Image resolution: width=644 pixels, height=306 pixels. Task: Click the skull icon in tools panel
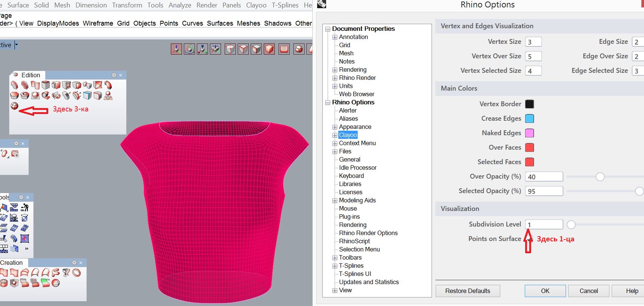(14, 218)
